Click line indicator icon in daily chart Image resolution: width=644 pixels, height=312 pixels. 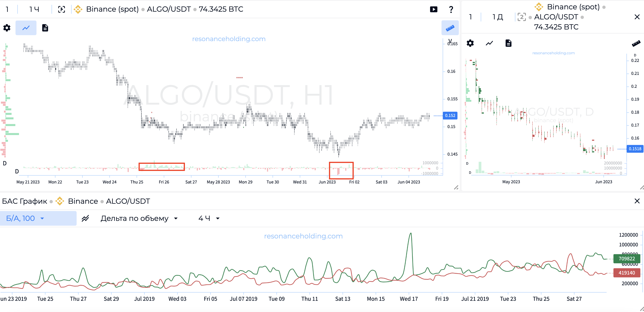(x=489, y=43)
